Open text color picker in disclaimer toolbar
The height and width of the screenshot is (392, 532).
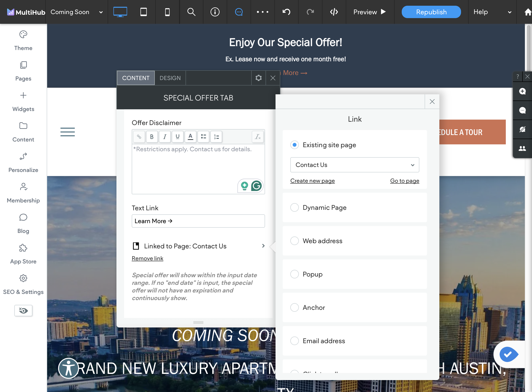[x=191, y=137]
